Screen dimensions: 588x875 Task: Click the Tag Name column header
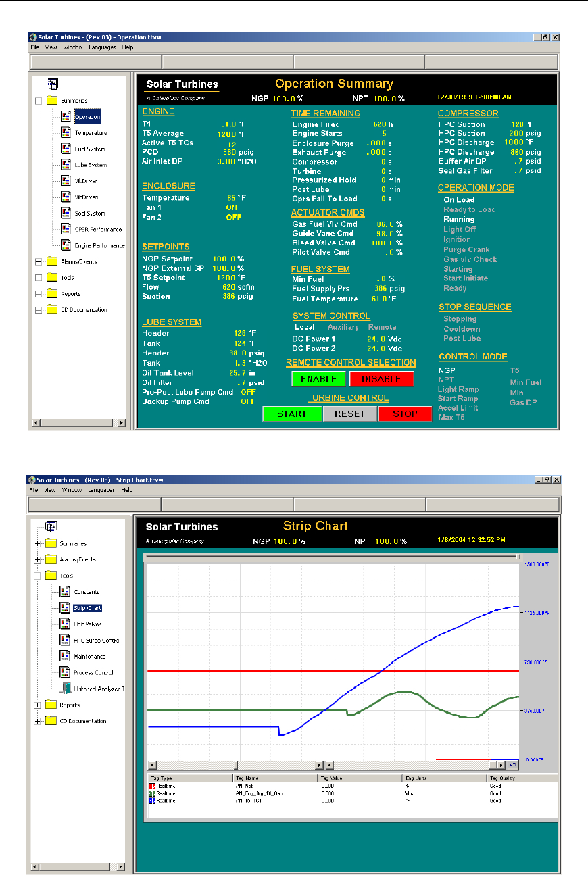coord(274,779)
